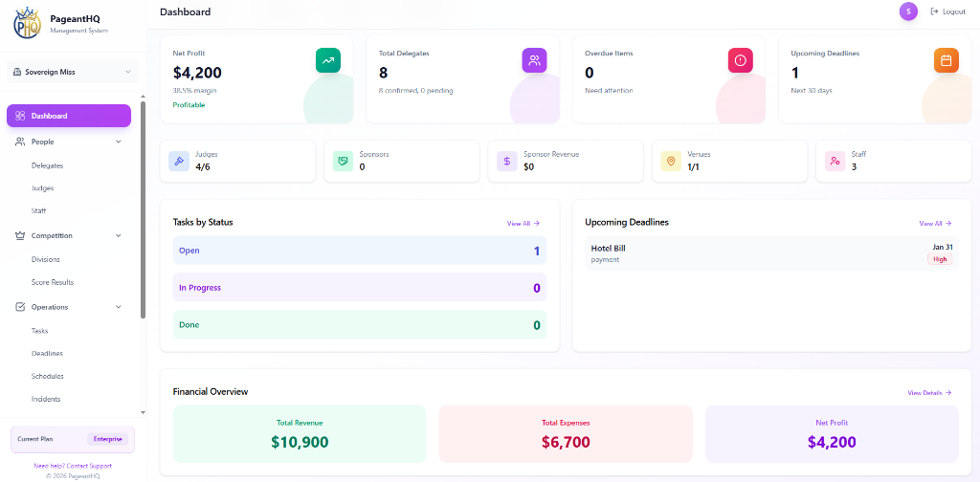Screen dimensions: 980x482
Task: Open the Judges page from the sidebar
Action: point(42,188)
